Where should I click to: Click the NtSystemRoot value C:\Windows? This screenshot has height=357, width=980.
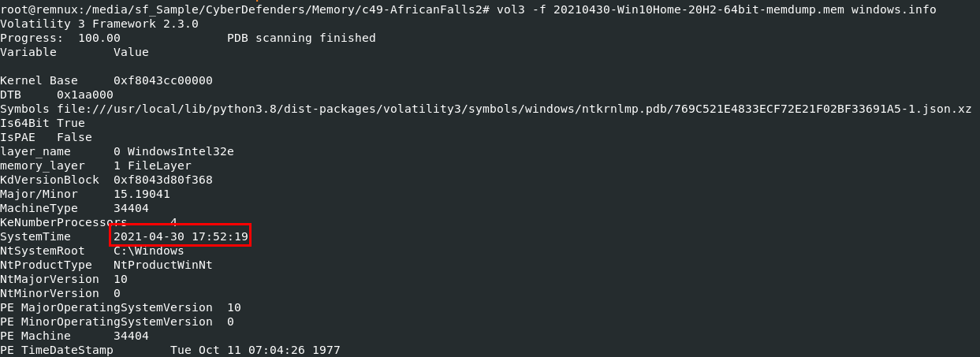tap(148, 251)
